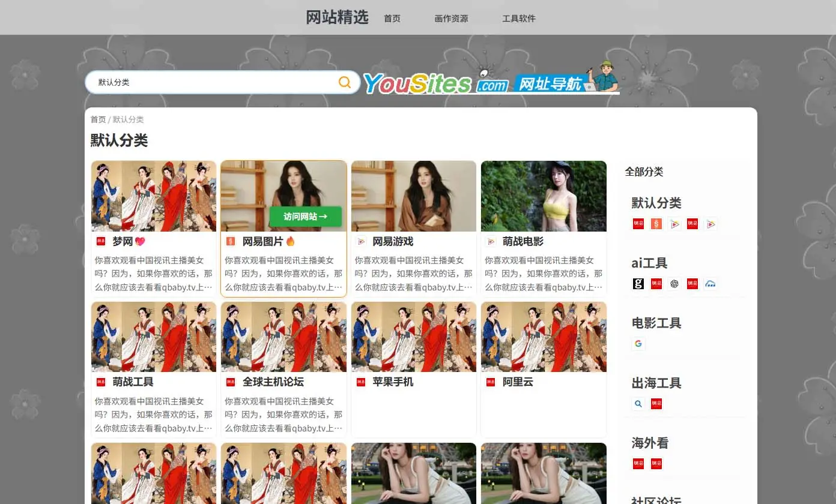Open the 首页 menu item in top navigation

tap(392, 19)
